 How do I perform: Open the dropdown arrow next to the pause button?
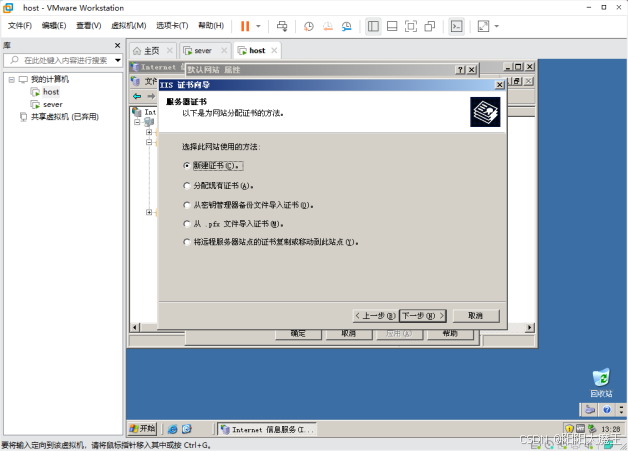coord(258,26)
